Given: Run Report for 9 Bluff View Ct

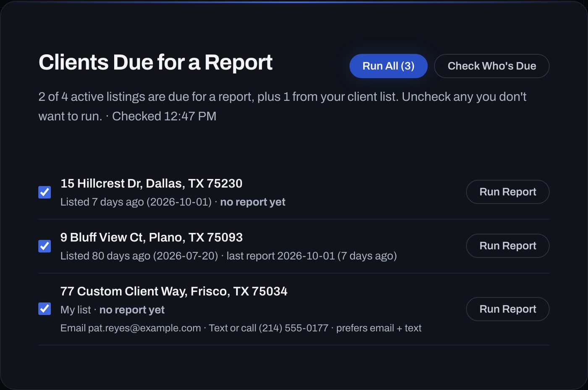Looking at the screenshot, I should [508, 246].
